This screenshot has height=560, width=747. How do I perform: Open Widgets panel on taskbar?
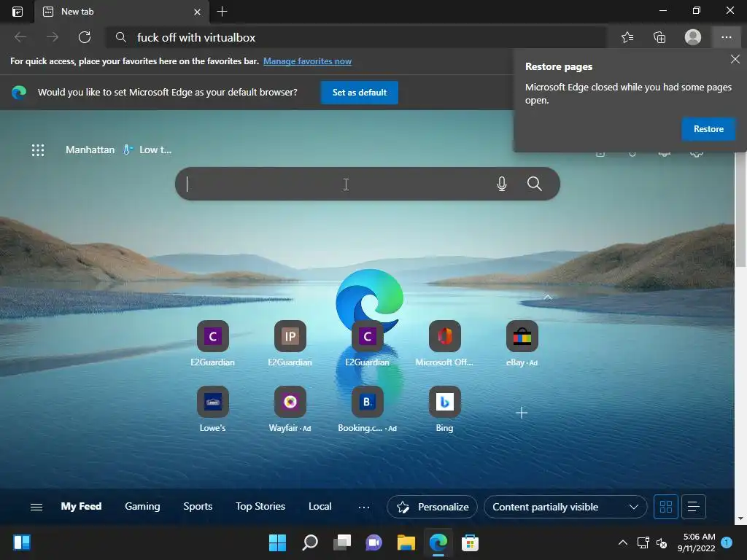(22, 542)
